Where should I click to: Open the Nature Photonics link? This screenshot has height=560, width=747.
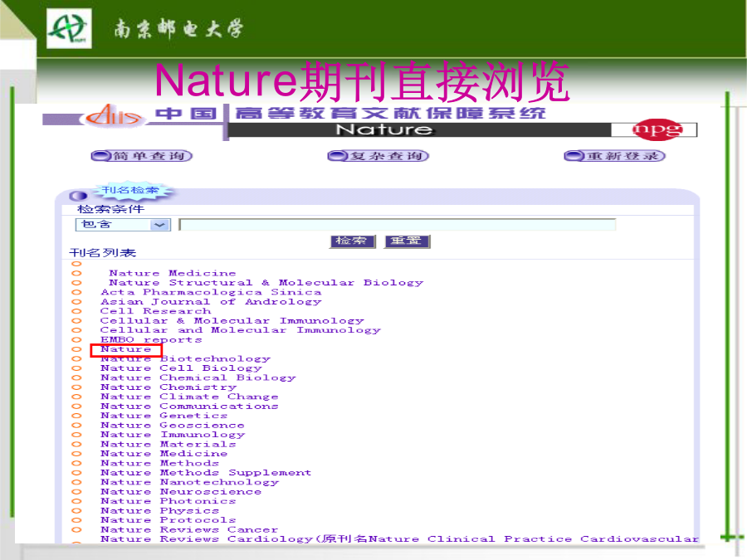[168, 501]
